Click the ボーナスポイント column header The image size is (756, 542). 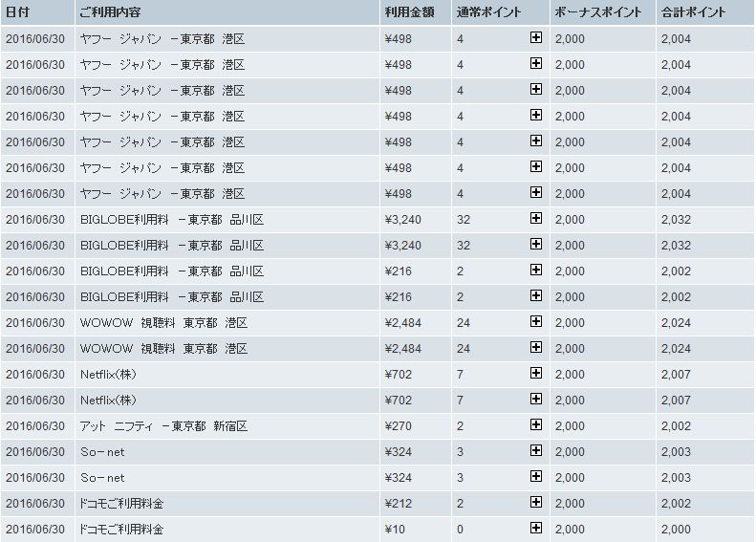click(x=603, y=12)
